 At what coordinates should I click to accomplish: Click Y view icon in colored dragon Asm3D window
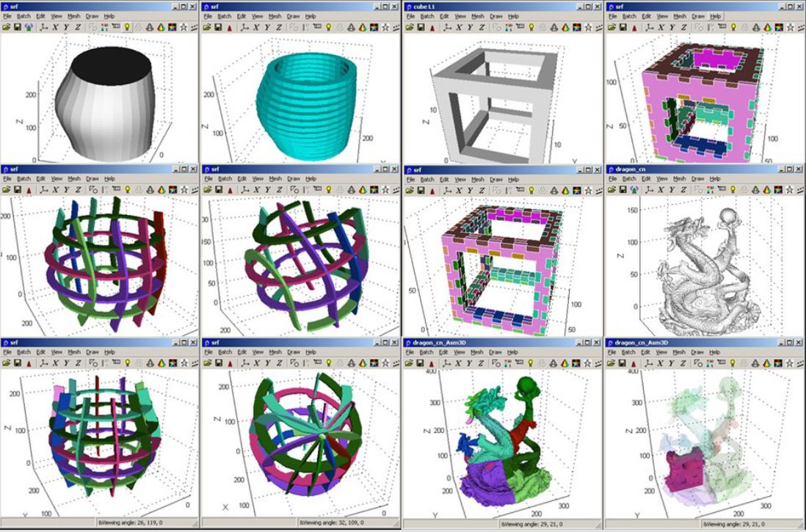click(470, 363)
